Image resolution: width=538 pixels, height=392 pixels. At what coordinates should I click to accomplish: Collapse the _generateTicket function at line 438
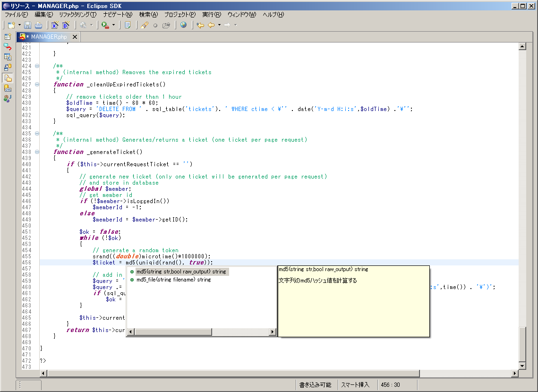pos(37,152)
